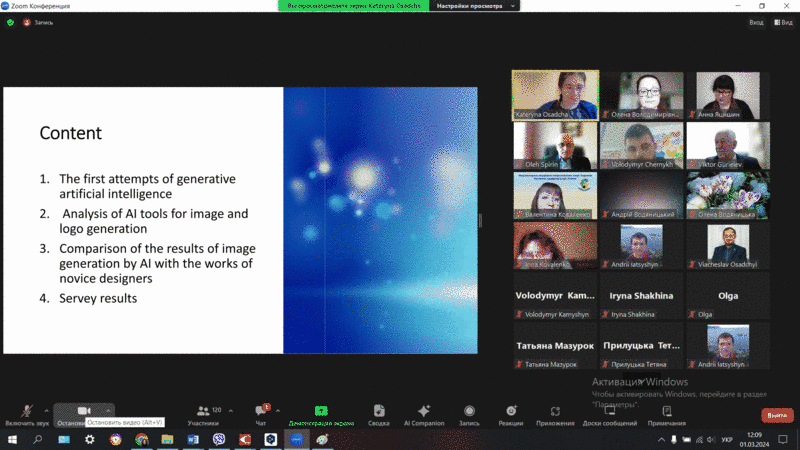Image resolution: width=800 pixels, height=450 pixels.
Task: Launch the AI Companion
Action: (x=424, y=413)
